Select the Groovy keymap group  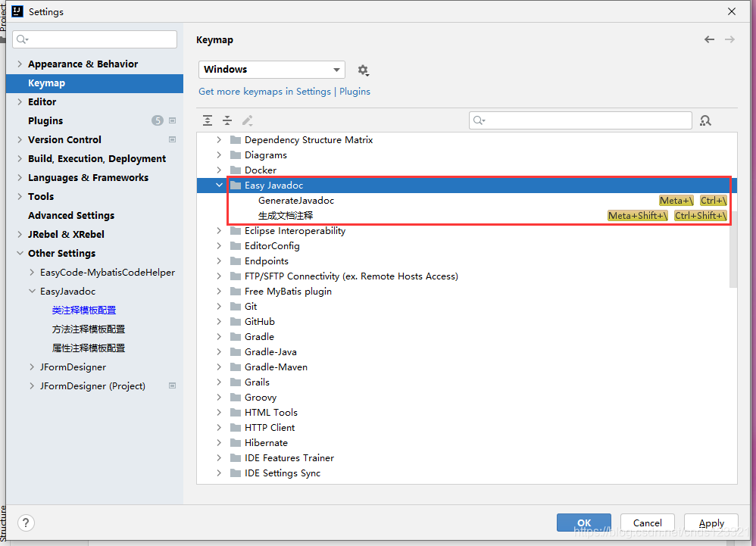pos(261,398)
